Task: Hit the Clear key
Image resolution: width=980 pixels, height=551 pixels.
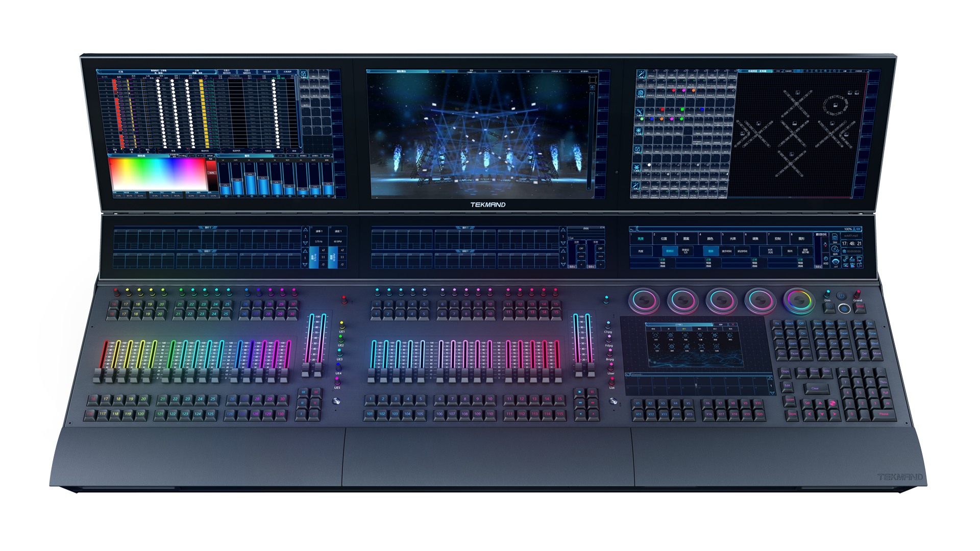Action: click(817, 388)
